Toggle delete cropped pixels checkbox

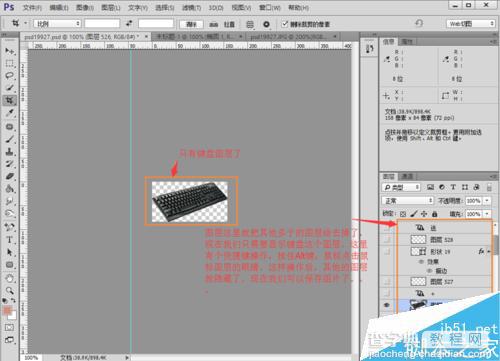tap(285, 24)
